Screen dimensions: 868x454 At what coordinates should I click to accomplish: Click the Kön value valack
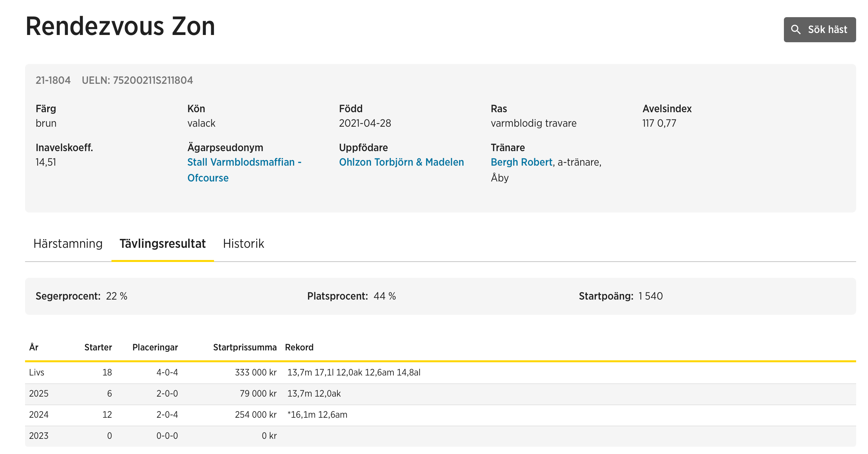pyautogui.click(x=201, y=123)
